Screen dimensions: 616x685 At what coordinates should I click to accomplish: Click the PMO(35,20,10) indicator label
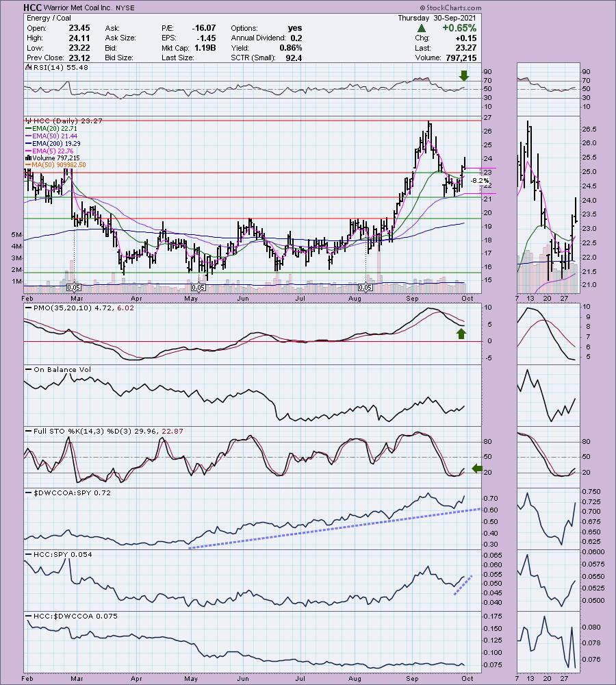tap(80, 308)
